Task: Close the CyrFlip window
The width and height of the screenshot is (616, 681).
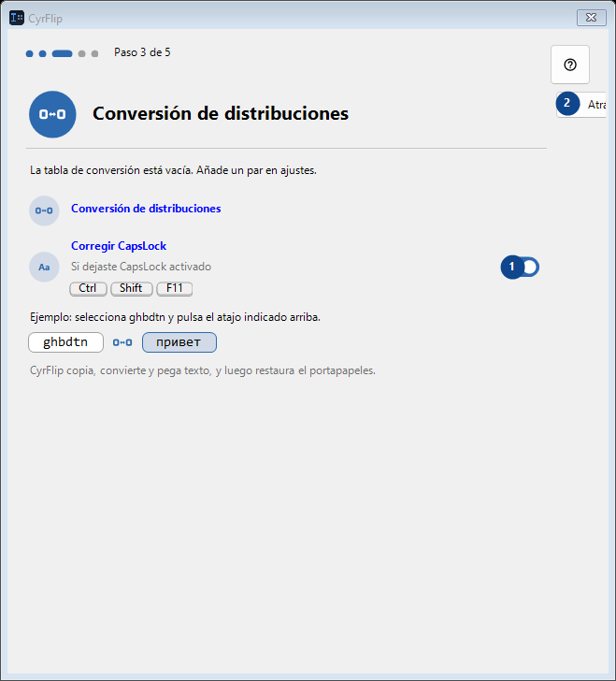Action: tap(592, 18)
